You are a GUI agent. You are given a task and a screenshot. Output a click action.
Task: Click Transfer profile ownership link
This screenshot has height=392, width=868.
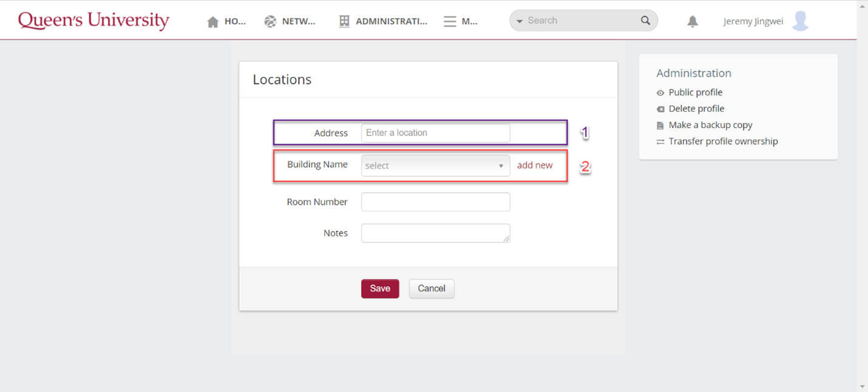(x=723, y=142)
